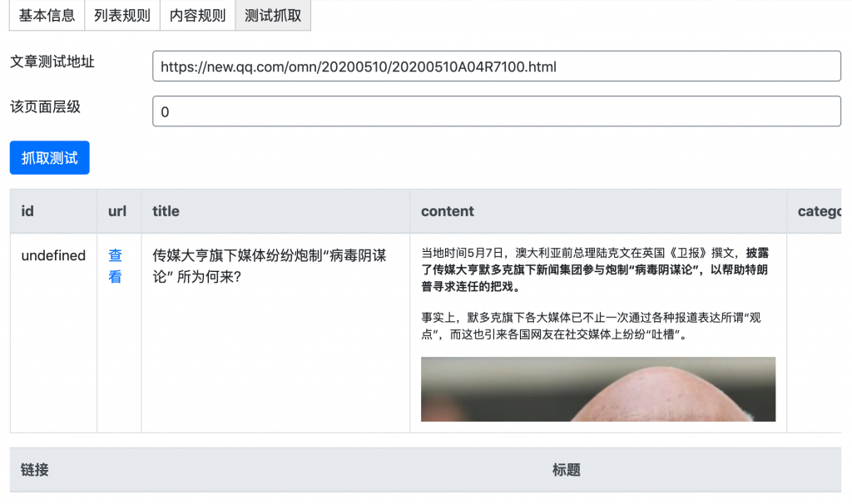The height and width of the screenshot is (504, 852).
Task: Focus the 该页面层级 input field
Action: 497,111
